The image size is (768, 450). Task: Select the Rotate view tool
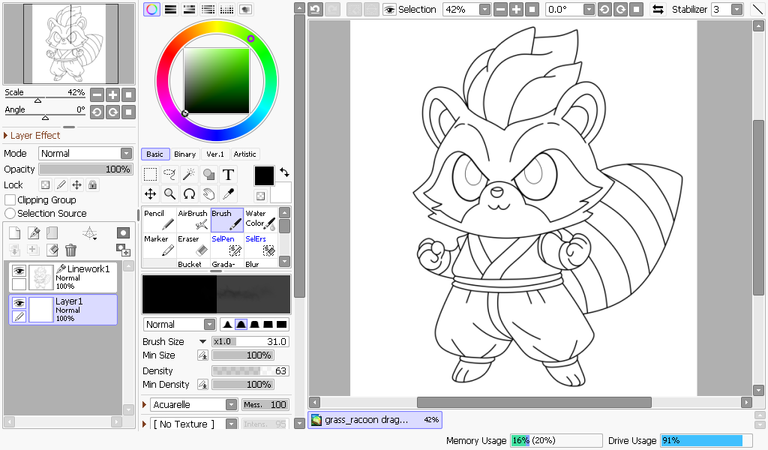[x=189, y=194]
